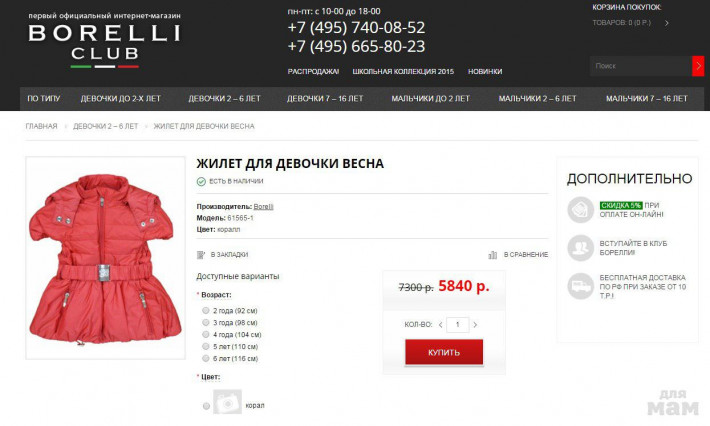Open Девочки 7 – 16 лет menu
Screen dimensions: 710x426
pos(325,99)
